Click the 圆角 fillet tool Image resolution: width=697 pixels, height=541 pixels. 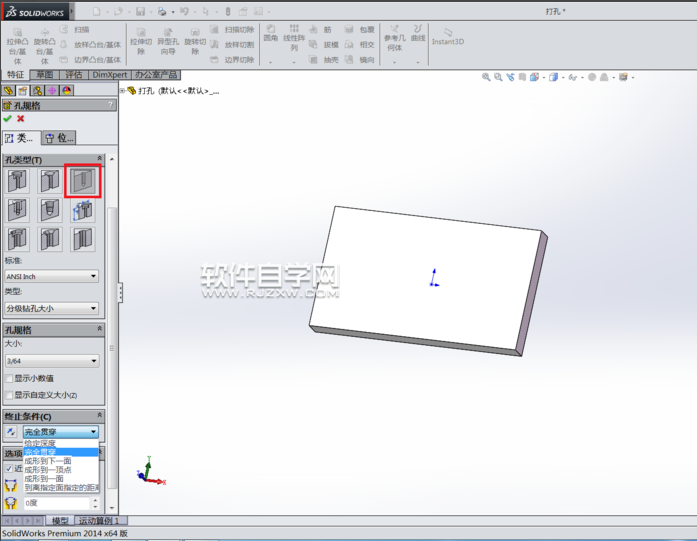click(x=271, y=34)
